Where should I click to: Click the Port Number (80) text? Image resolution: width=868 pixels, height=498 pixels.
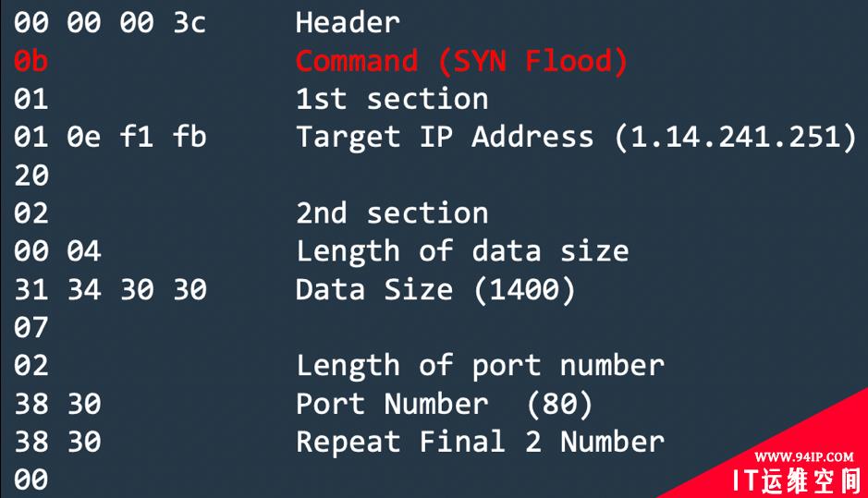pyautogui.click(x=445, y=404)
